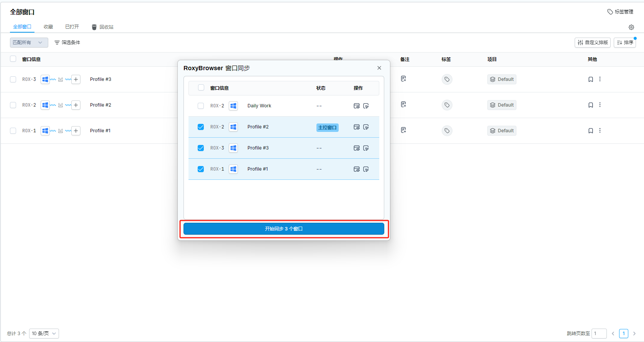Bookmark the Profile #1 row
The image size is (644, 342).
click(x=591, y=131)
